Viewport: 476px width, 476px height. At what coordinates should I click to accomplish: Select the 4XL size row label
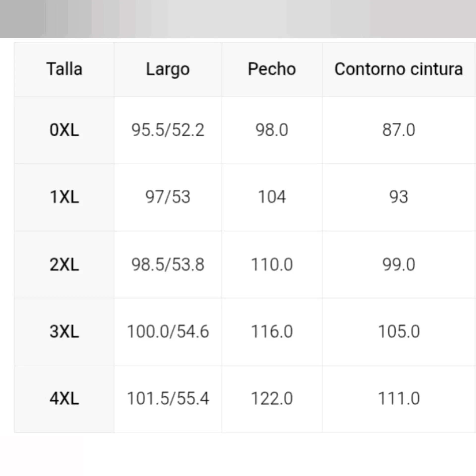64,399
